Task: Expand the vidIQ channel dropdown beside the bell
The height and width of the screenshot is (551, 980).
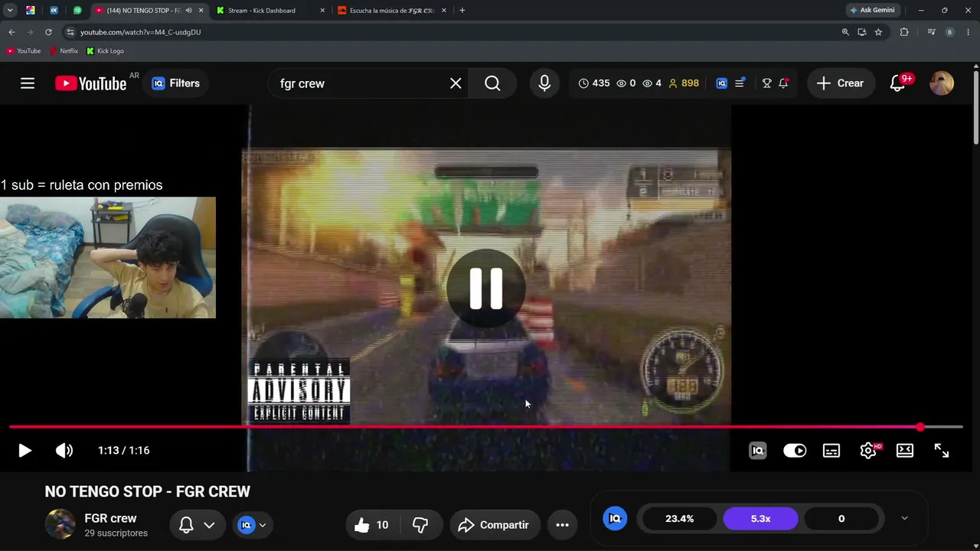Action: coord(253,525)
